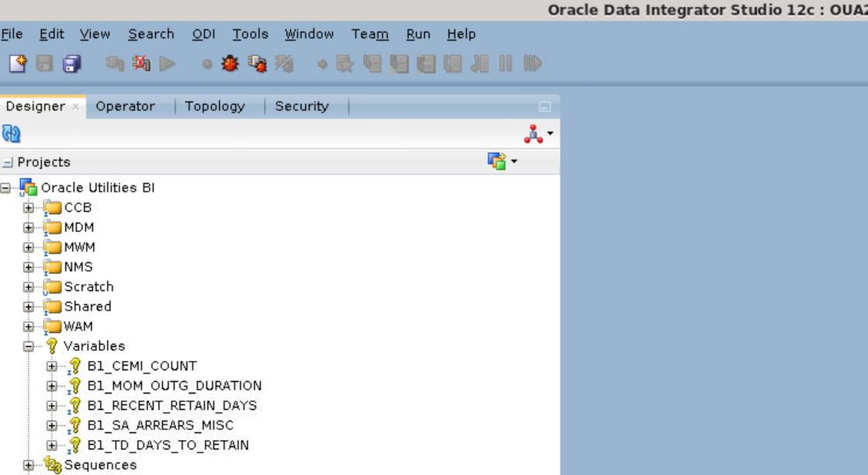Switch to the Operator tab

(125, 106)
